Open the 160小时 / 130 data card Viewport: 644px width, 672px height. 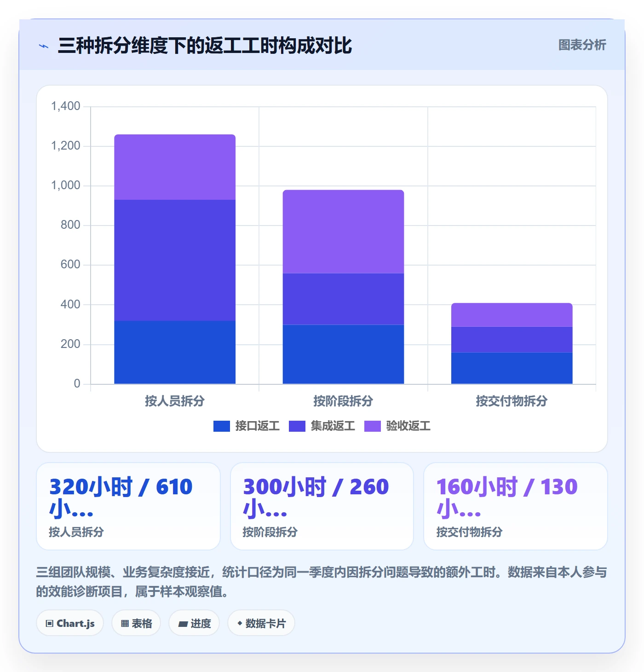click(x=516, y=506)
